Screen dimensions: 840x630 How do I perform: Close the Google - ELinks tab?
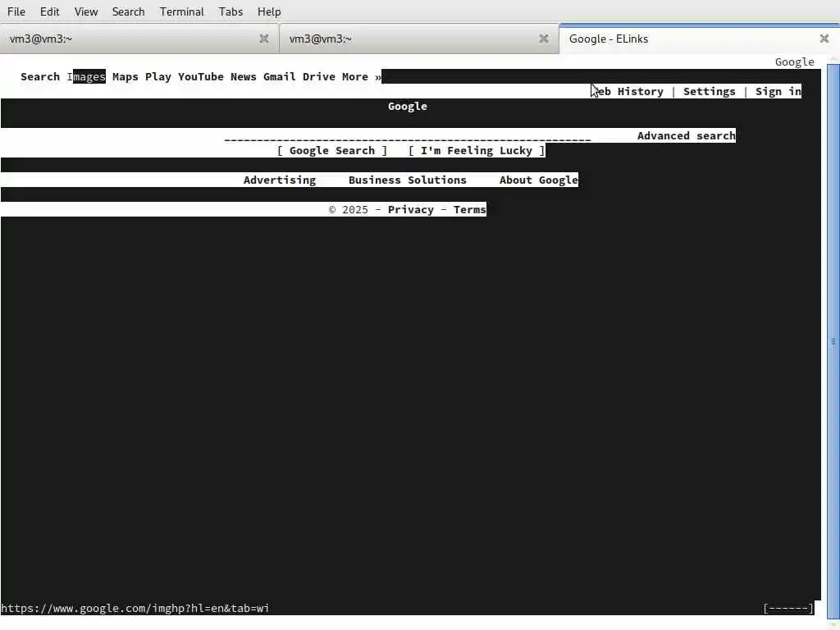point(824,39)
